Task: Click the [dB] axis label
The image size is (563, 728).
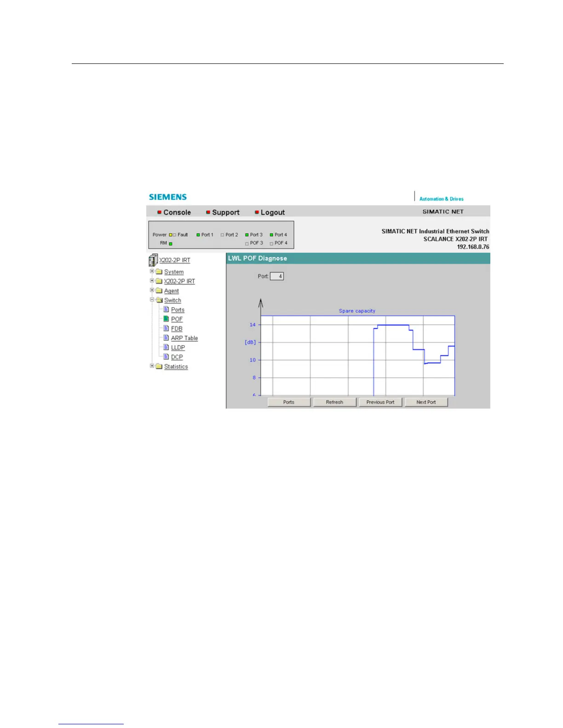Action: click(250, 342)
